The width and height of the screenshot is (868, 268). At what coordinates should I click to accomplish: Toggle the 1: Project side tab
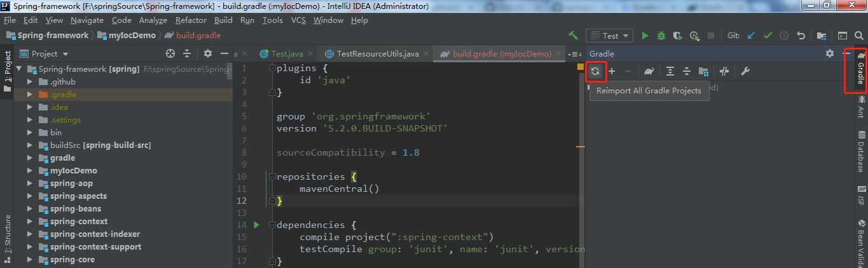(8, 71)
